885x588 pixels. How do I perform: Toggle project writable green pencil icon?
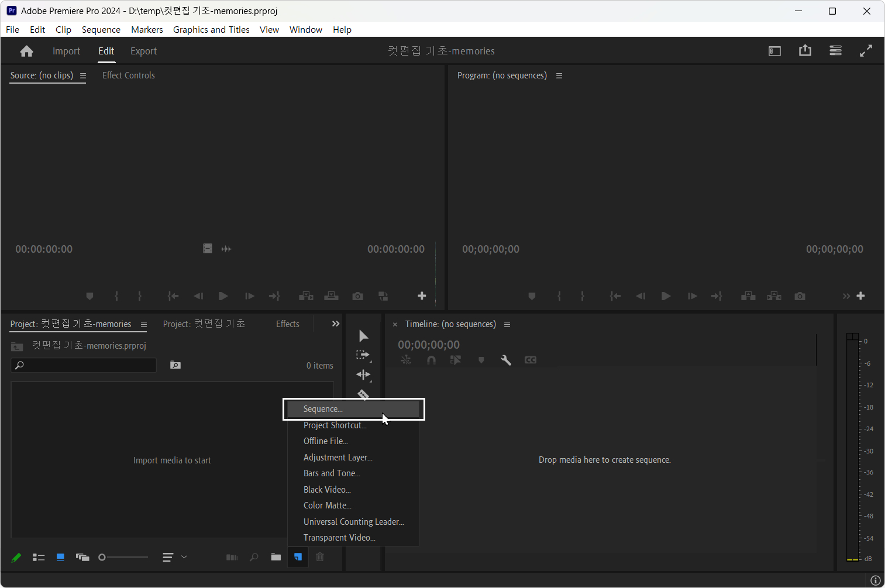[x=16, y=558]
